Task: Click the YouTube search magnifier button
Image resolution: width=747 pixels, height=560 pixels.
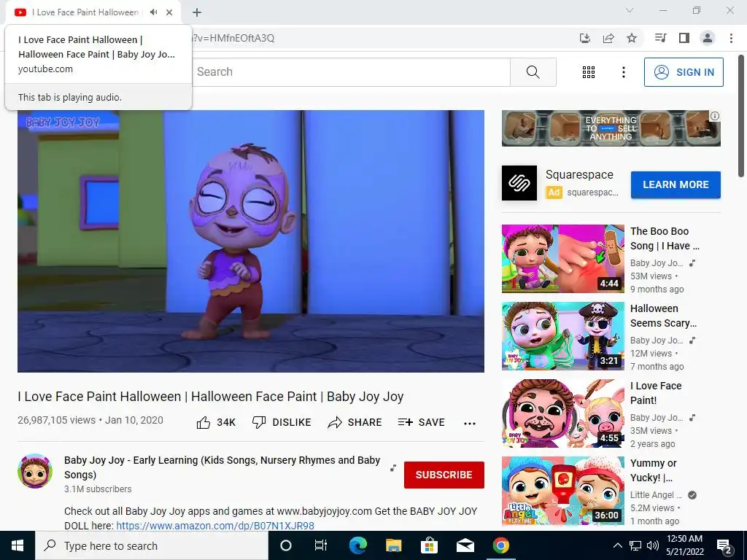Action: [x=533, y=72]
